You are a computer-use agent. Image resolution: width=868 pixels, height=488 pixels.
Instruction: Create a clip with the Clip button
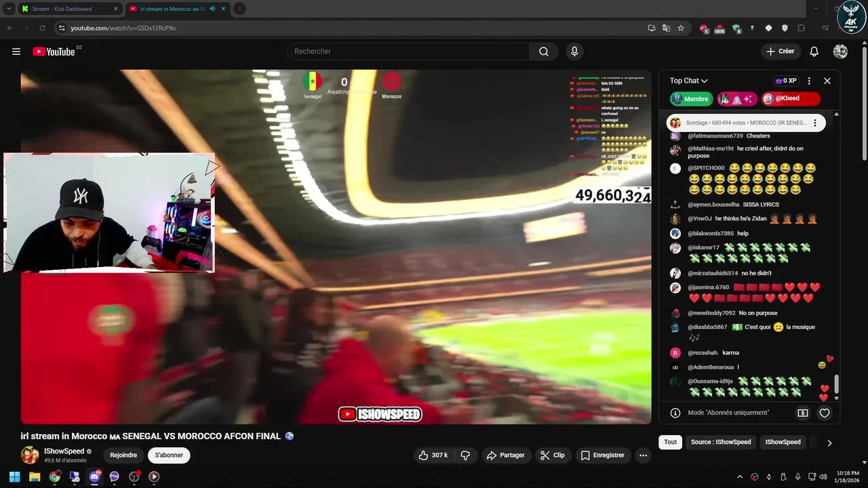coord(552,455)
